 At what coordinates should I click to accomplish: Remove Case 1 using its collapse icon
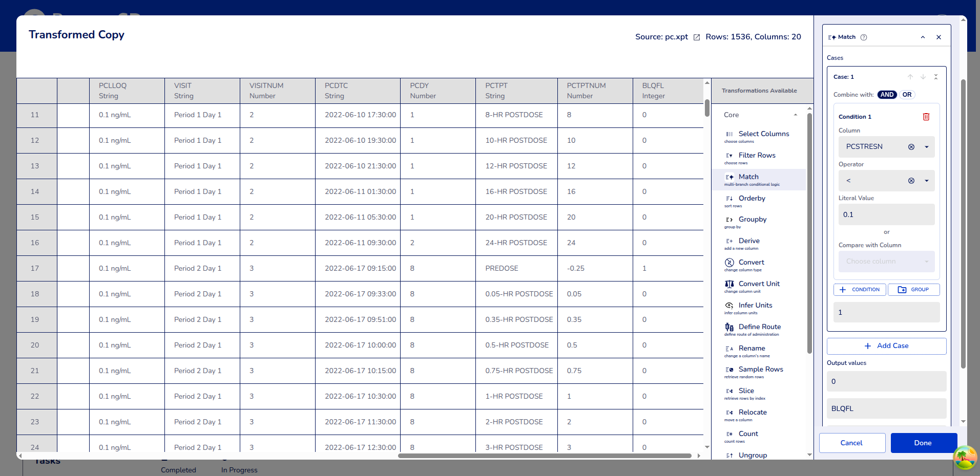pos(935,77)
